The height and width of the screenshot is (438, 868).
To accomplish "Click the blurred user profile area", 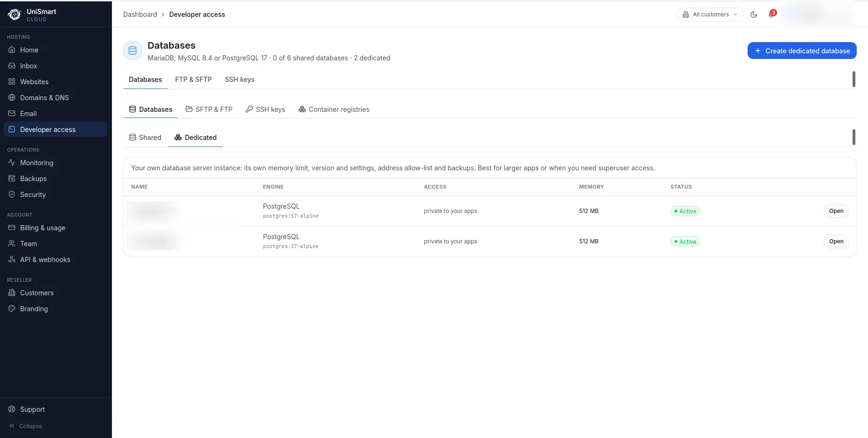I will tap(816, 15).
